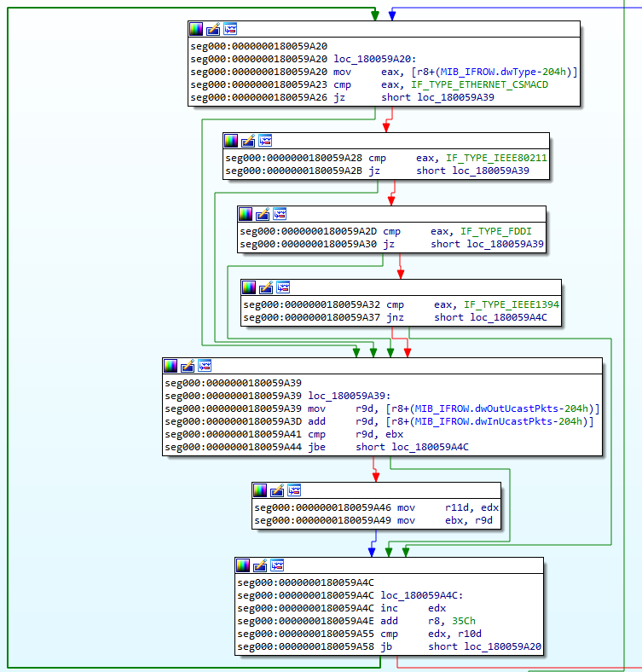Click pencil icon in IF_TYPE_FDDI block

click(263, 214)
